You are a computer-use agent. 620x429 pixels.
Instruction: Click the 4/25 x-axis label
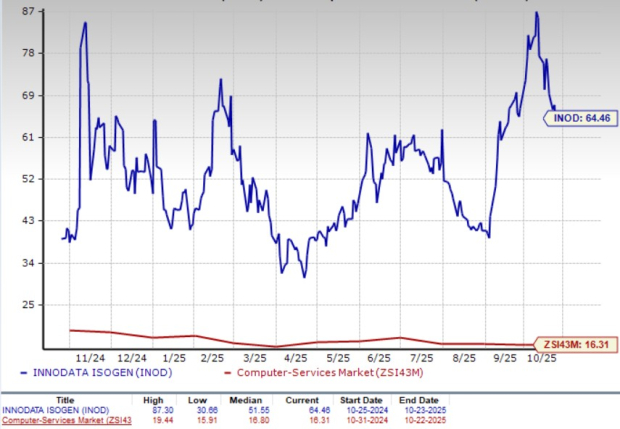(295, 356)
